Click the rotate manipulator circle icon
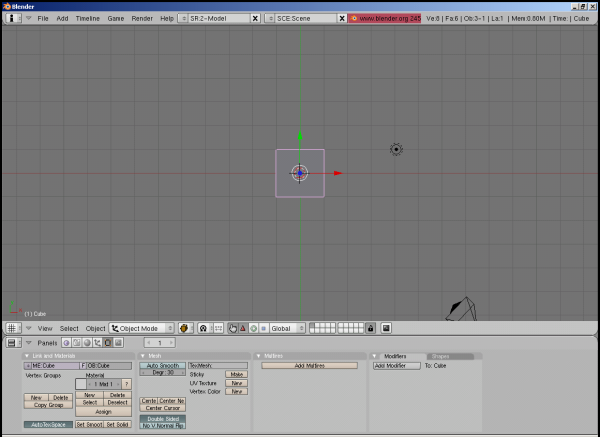The width and height of the screenshot is (600, 437). 253,328
